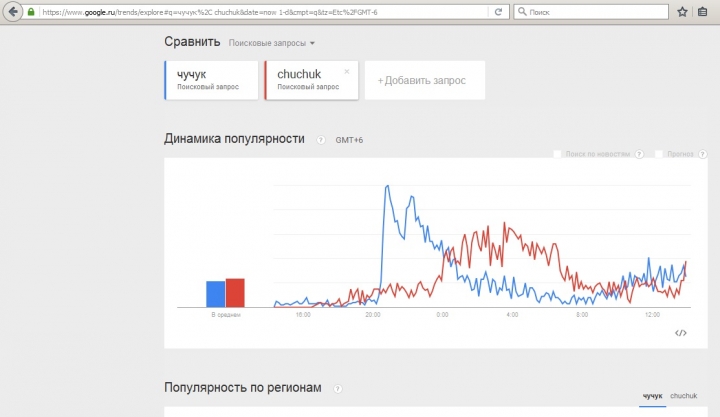This screenshot has width=720, height=417.
Task: Click the help icon next to Прогноз
Action: (702, 154)
